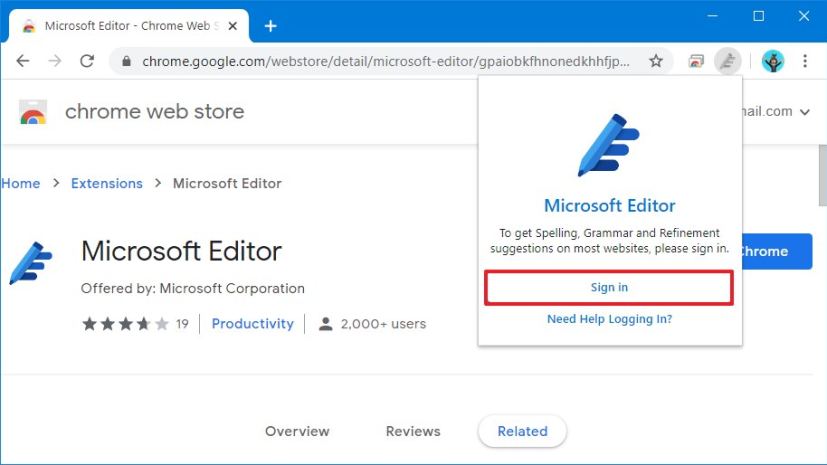Click the 2,000+ users text
Viewport: 827px width, 465px height.
click(383, 324)
